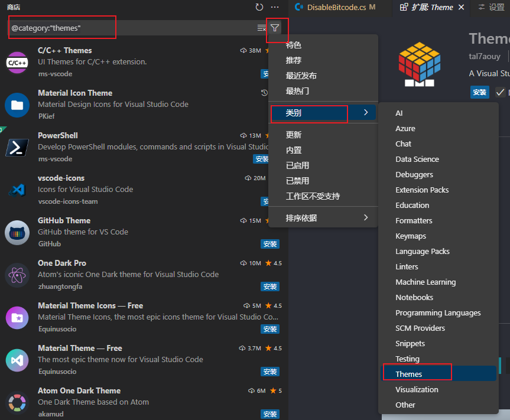Viewport: 510px width, 420px height.
Task: Select 更新 filter option
Action: pos(324,135)
